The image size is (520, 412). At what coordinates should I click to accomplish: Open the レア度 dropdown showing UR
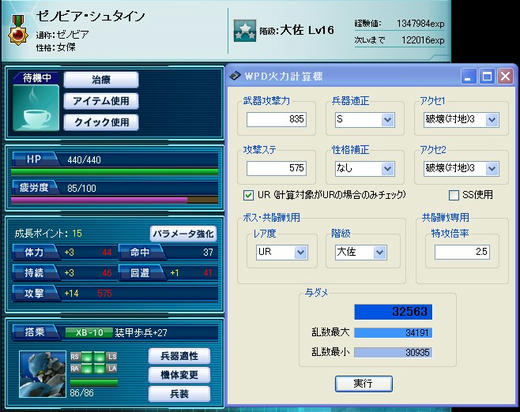coord(282,252)
